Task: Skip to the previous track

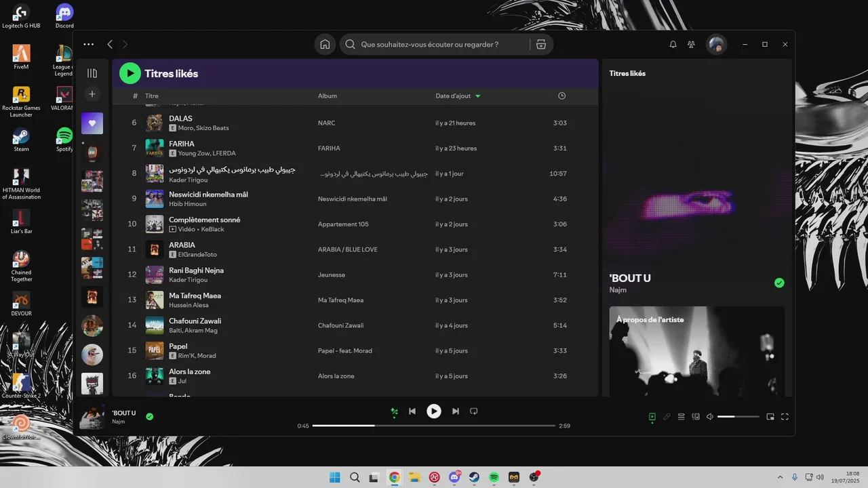Action: pyautogui.click(x=412, y=411)
